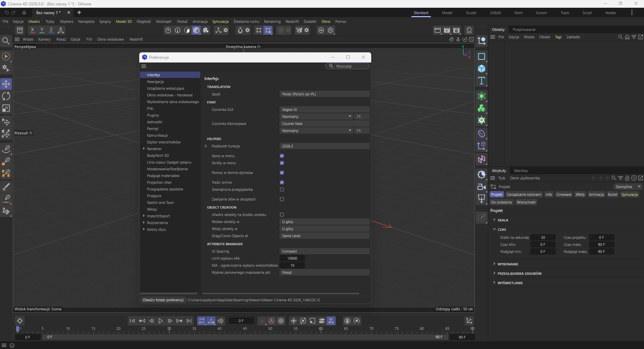Disable Ikony w menu checkbox
The height and width of the screenshot is (349, 644).
point(282,156)
